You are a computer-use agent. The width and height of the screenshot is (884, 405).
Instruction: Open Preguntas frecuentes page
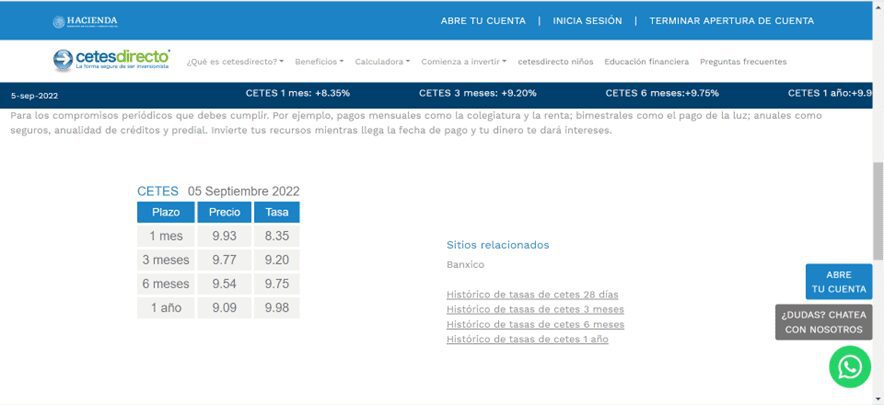tap(743, 62)
